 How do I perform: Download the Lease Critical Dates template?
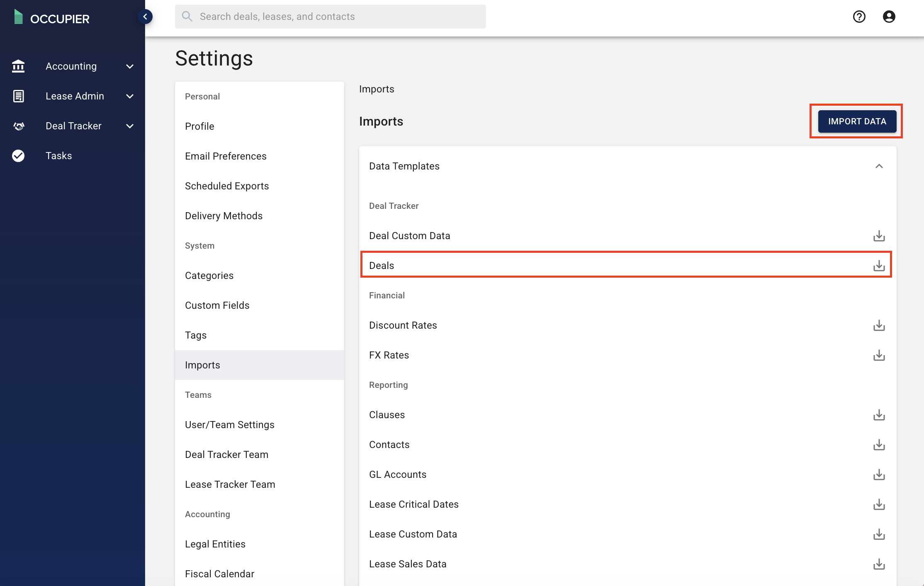tap(879, 504)
